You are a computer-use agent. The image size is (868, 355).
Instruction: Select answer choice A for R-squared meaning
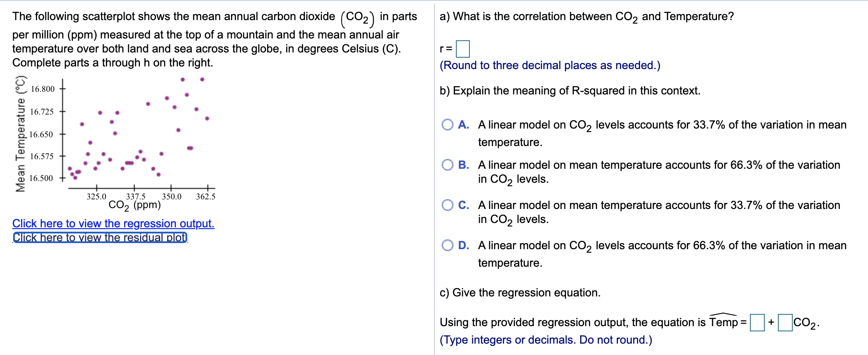(448, 124)
